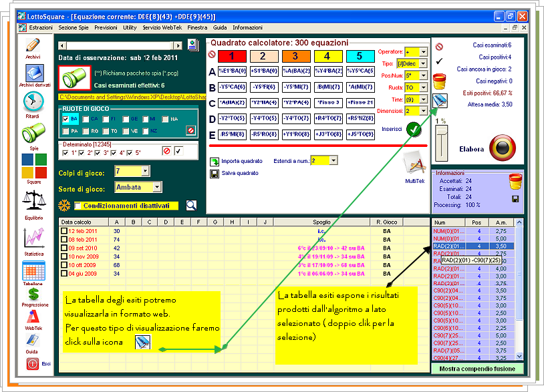This screenshot has height=392, width=544.
Task: Open the MultiTek icon
Action: (414, 164)
